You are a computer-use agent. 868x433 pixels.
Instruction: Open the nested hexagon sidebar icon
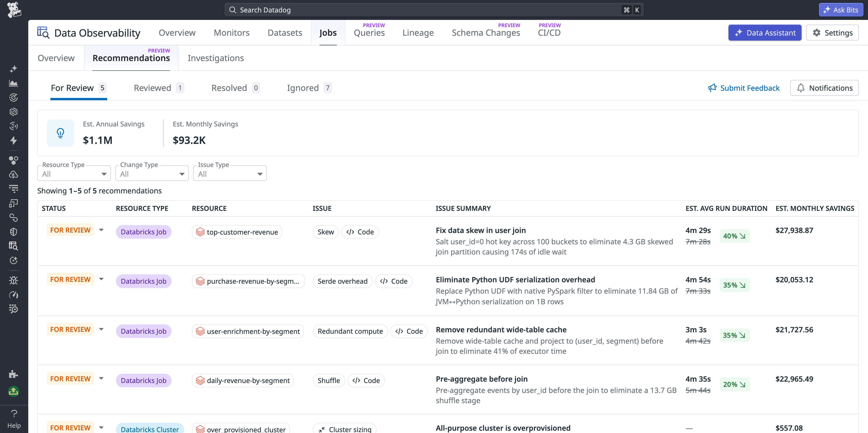point(14,112)
